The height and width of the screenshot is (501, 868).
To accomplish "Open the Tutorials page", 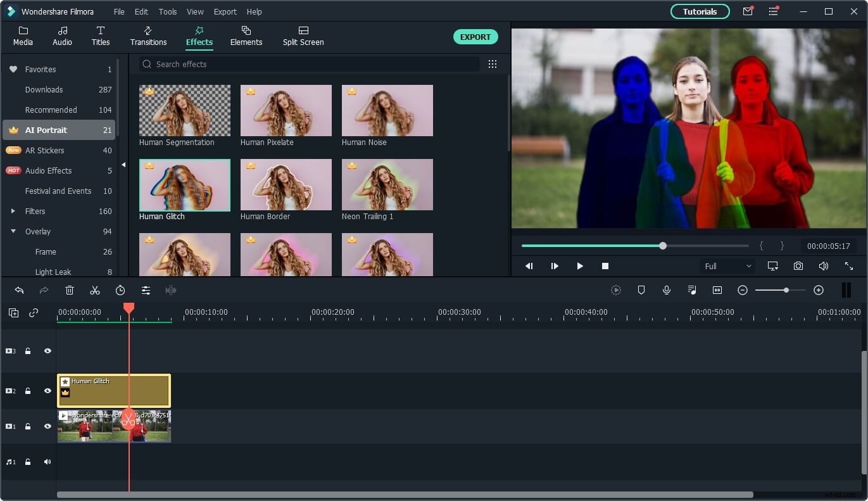I will pyautogui.click(x=700, y=11).
